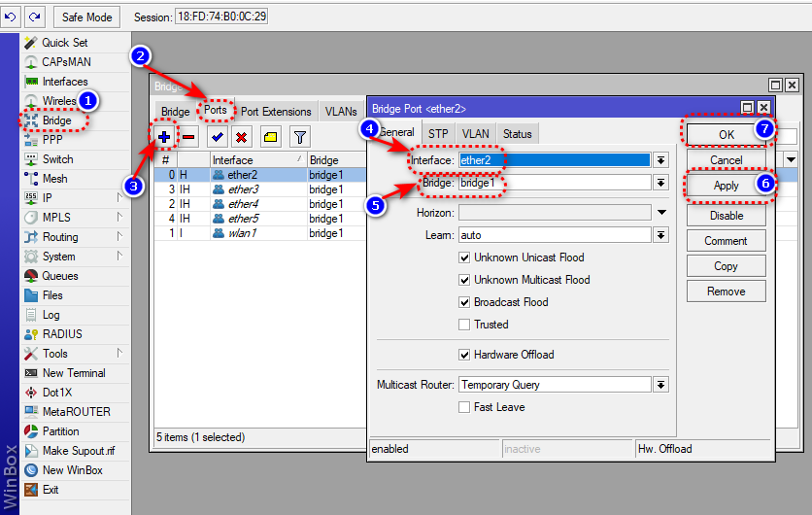Screen dimensions: 812x515
Task: Open the Interface dropdown arrow
Action: click(x=660, y=160)
